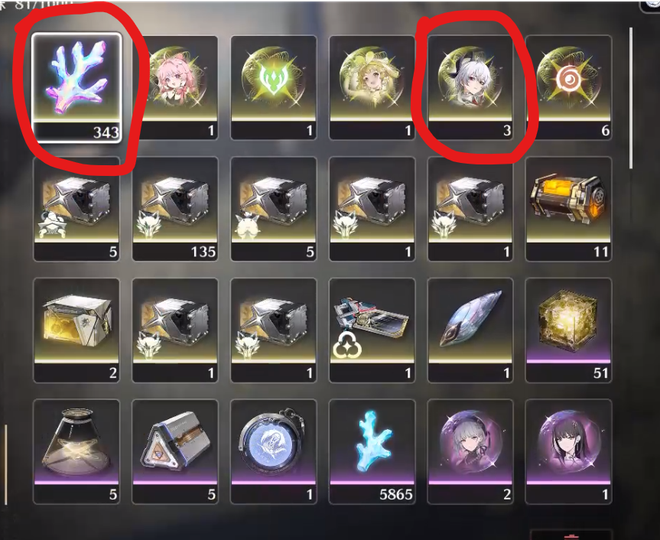The width and height of the screenshot is (660, 540).
Task: Click the conical glass flask item
Action: (x=77, y=451)
